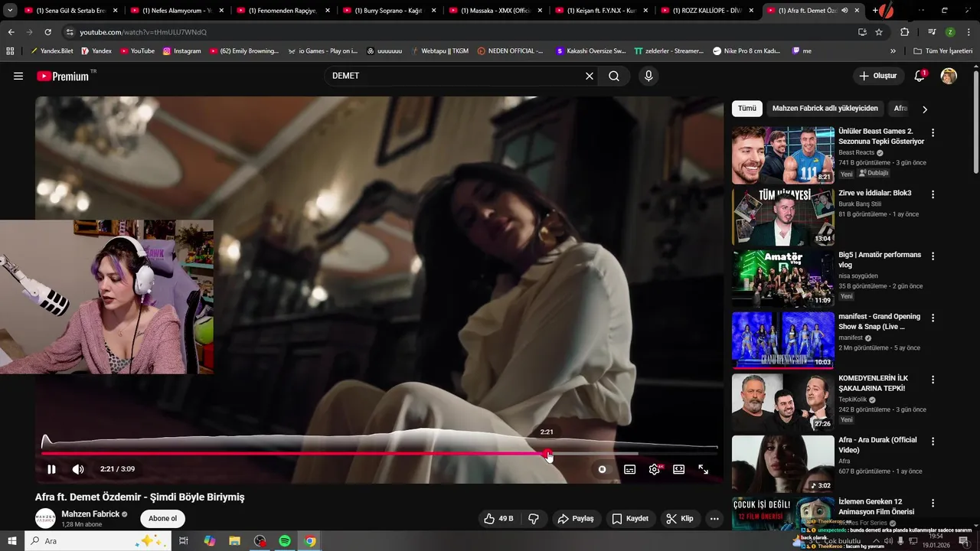Screen dimensions: 980x551
Task: Enter fullscreen mode in player
Action: [703, 469]
